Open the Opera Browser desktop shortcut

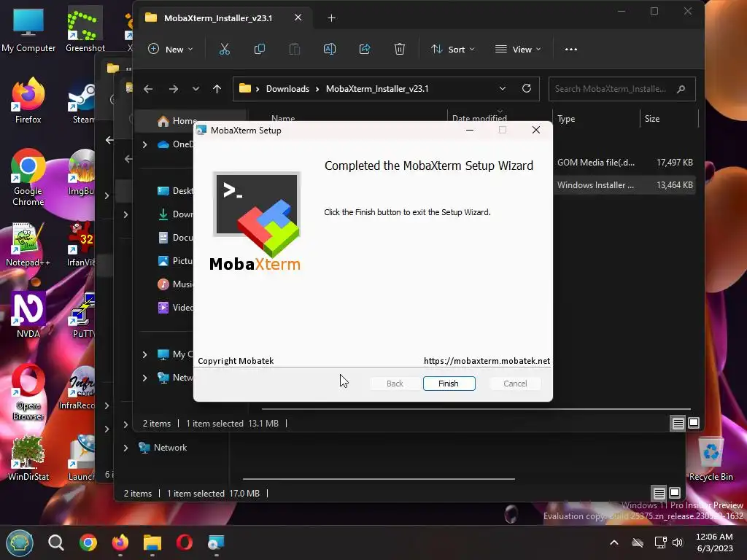click(28, 392)
